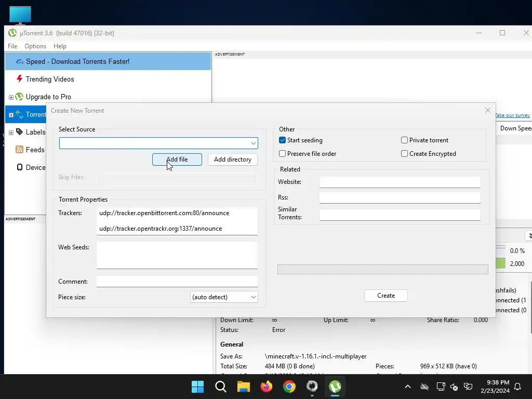Image resolution: width=532 pixels, height=399 pixels.
Task: Launch Google Chrome from taskbar
Action: [x=289, y=387]
